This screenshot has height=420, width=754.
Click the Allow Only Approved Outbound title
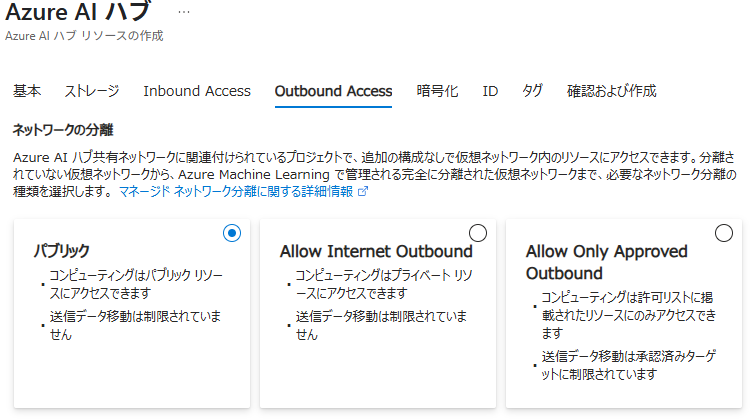606,262
